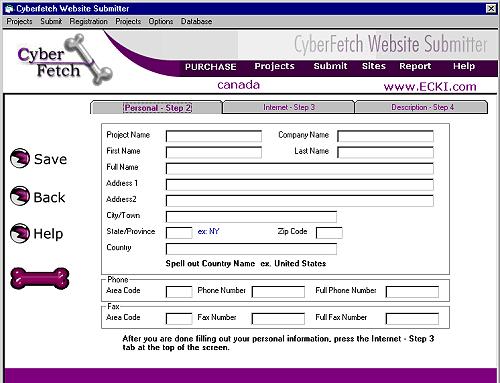Click PURCHASE in the purple navigation bar
Viewport: 500px width, 383px height.
point(211,67)
